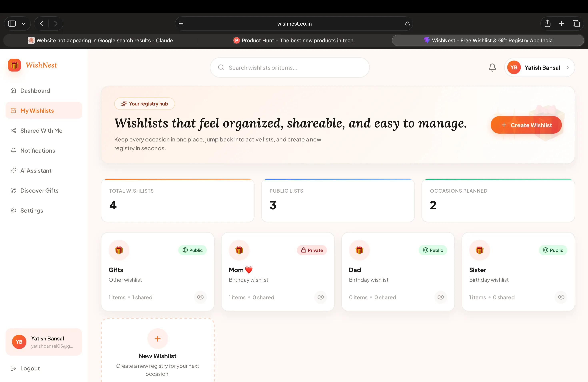Open Settings in sidebar

(x=44, y=211)
